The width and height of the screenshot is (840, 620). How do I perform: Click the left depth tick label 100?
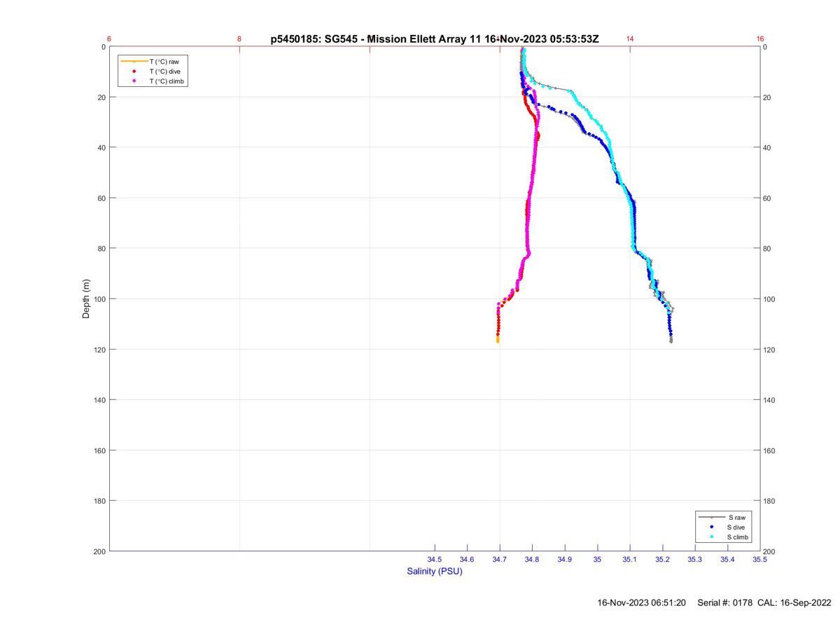[99, 299]
